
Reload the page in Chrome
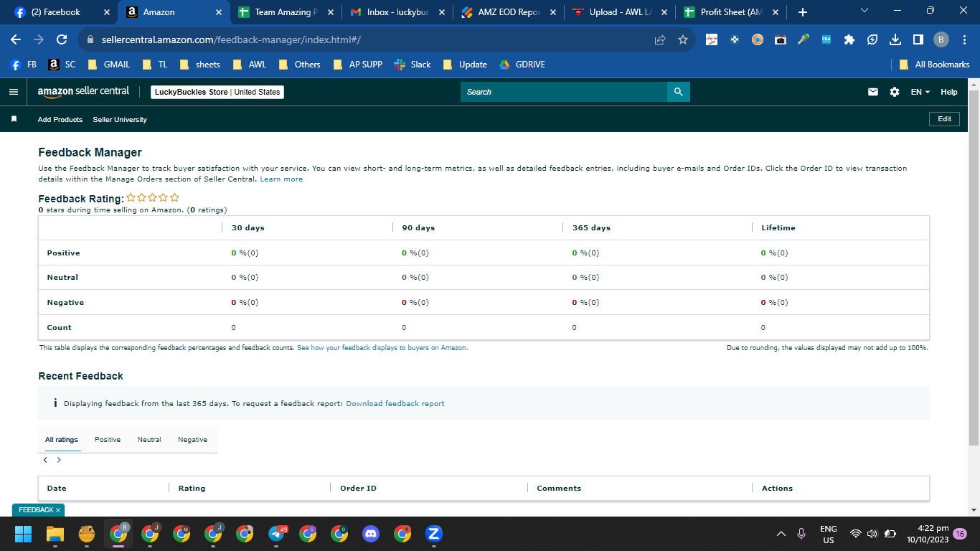point(62,40)
